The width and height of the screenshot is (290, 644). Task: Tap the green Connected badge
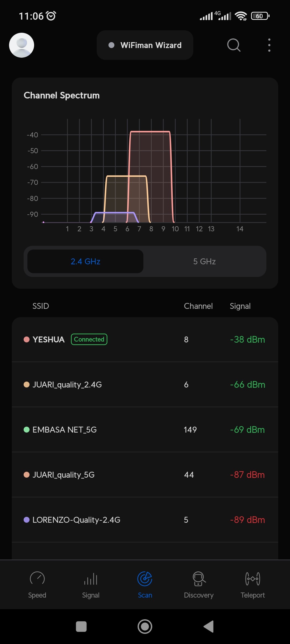(89, 339)
